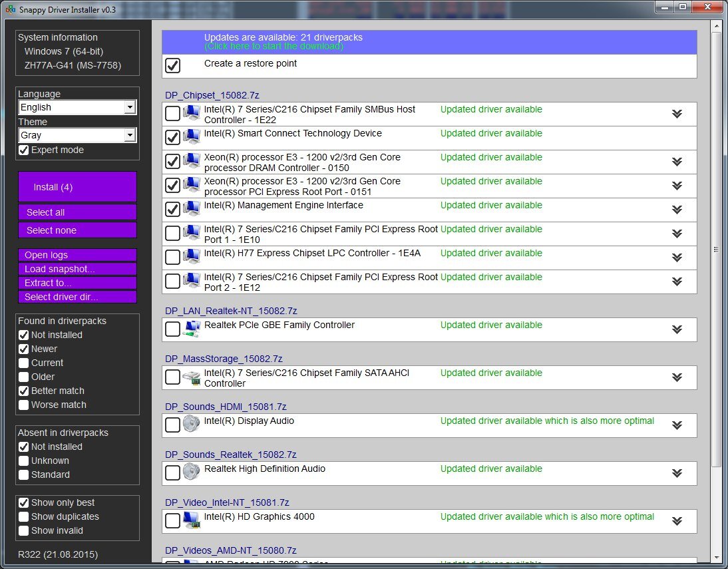
Task: Click the vertical scrollbar thumb
Action: pos(715,250)
